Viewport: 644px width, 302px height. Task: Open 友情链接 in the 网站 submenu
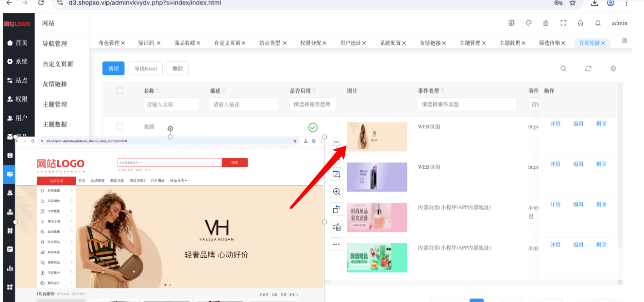(55, 84)
